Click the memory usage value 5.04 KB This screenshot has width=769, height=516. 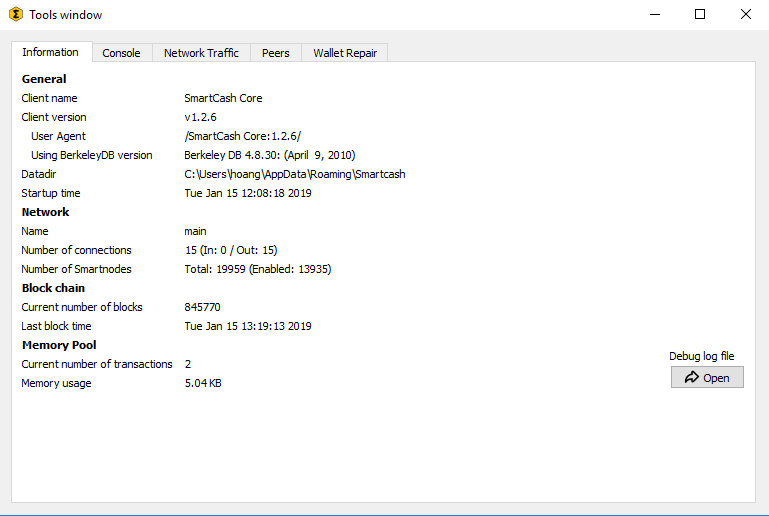pos(203,383)
